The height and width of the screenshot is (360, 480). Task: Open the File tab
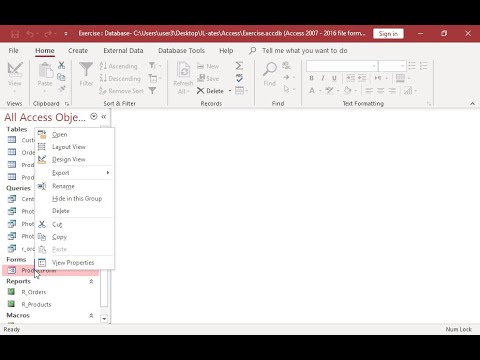click(x=13, y=51)
